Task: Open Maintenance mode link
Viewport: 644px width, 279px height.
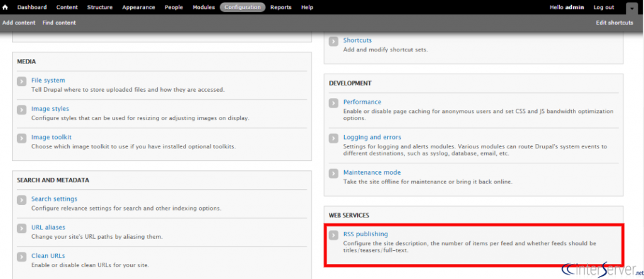Action: 372,172
